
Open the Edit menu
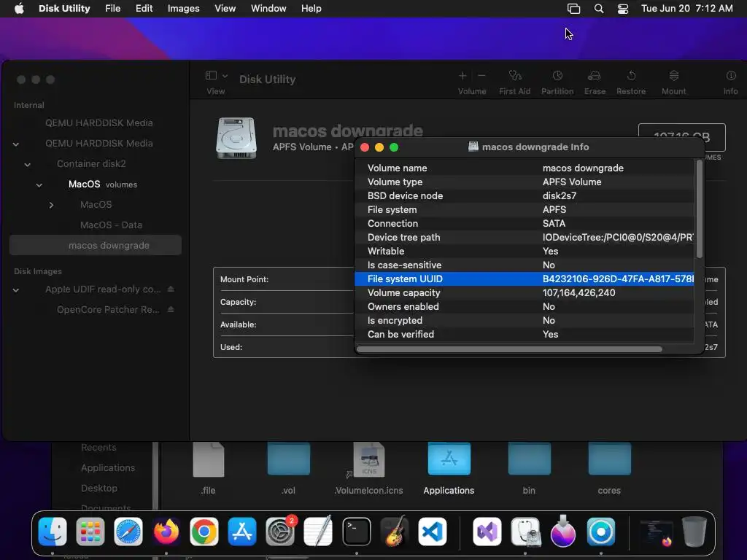pos(144,9)
